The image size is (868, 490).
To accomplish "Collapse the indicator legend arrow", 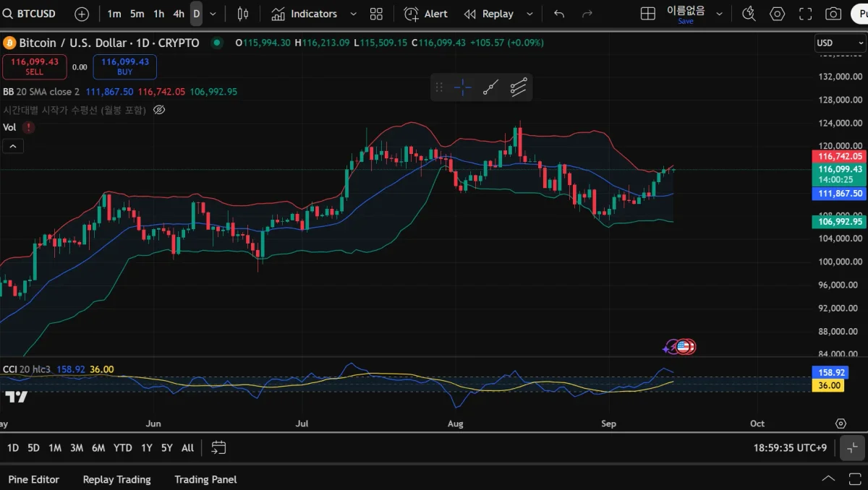I will [x=13, y=146].
